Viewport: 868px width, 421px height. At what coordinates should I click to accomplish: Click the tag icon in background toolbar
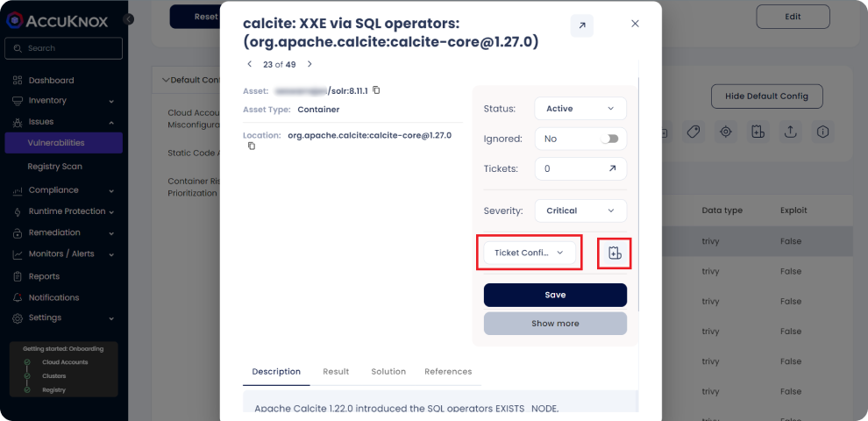click(x=693, y=132)
